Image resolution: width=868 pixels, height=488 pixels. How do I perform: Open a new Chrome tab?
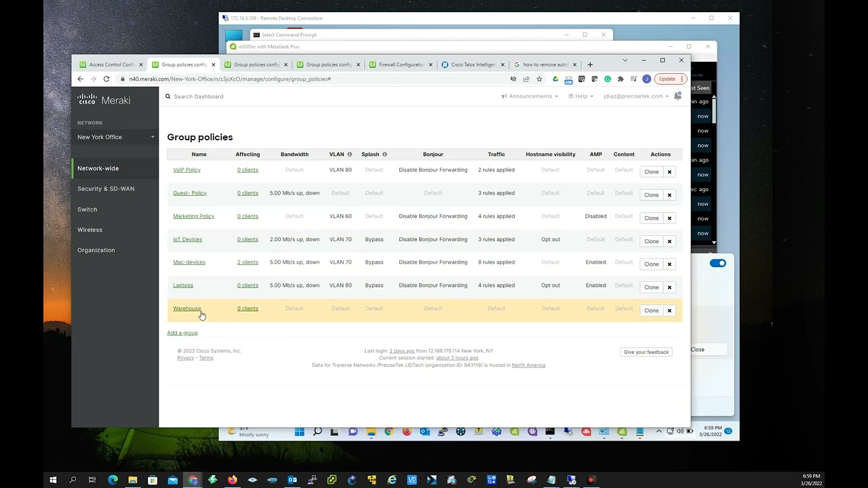(x=590, y=64)
